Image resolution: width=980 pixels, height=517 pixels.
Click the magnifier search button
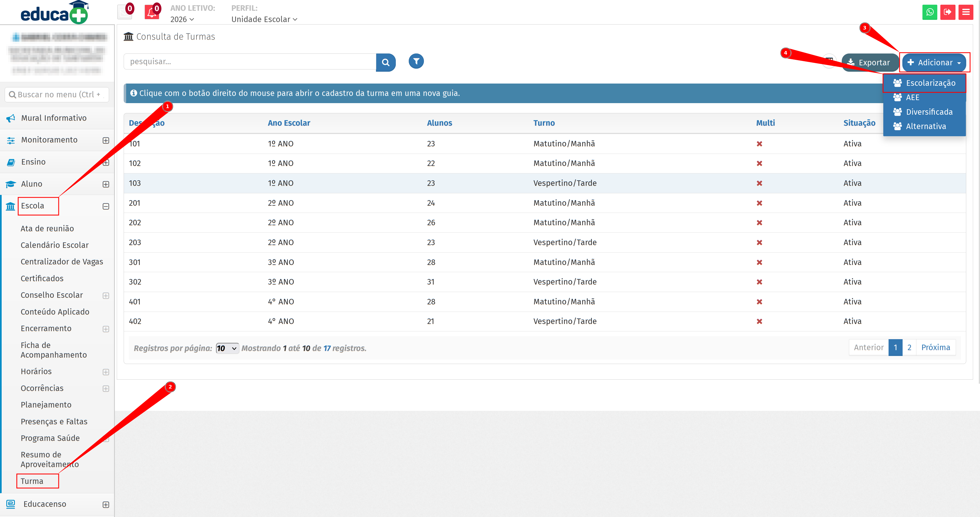[x=385, y=62]
